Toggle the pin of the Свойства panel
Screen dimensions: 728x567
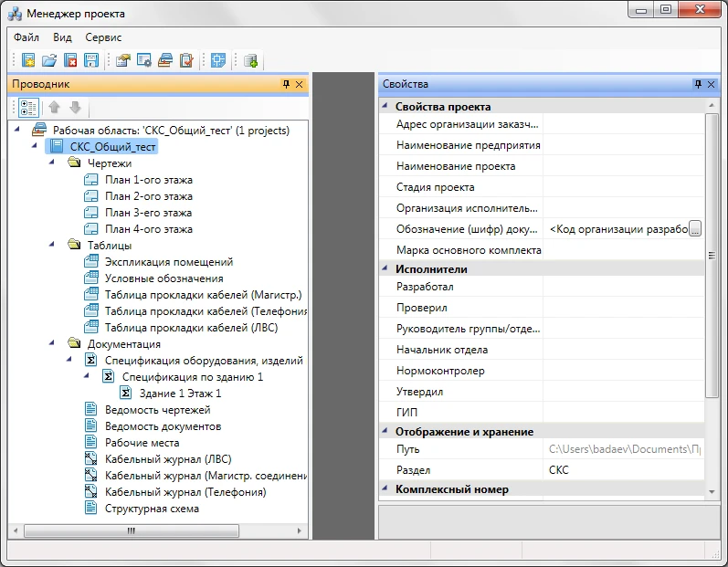[x=697, y=84]
